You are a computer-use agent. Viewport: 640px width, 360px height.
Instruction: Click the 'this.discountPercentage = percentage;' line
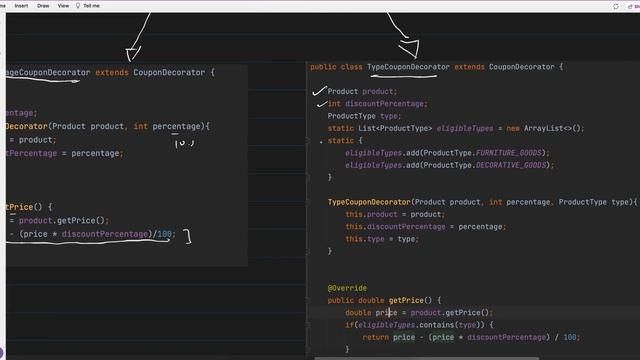[425, 227]
